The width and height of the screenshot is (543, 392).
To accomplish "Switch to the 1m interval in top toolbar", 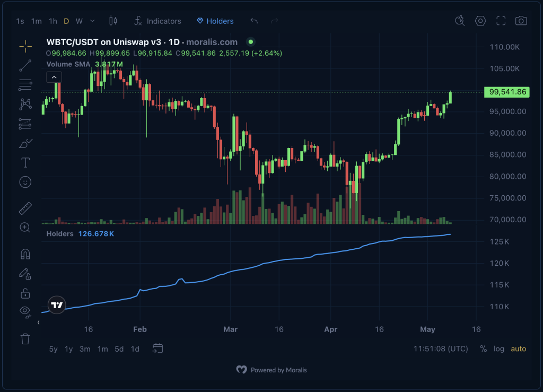I will 37,21.
